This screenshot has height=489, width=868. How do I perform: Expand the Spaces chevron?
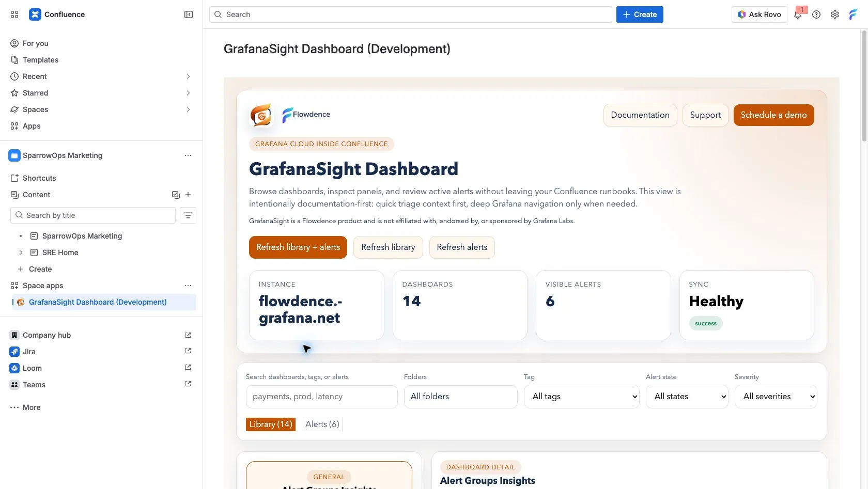(x=188, y=109)
